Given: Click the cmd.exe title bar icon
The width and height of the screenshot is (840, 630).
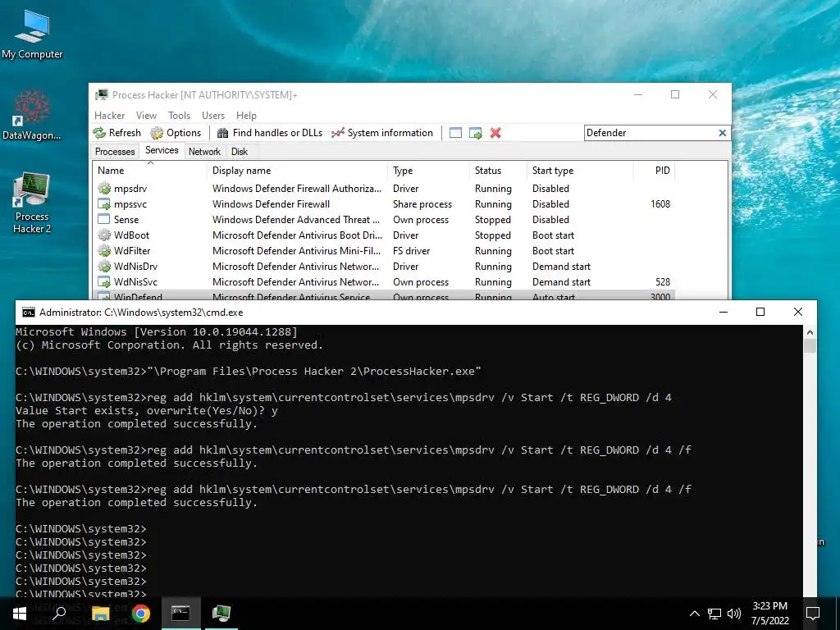Looking at the screenshot, I should [x=29, y=313].
